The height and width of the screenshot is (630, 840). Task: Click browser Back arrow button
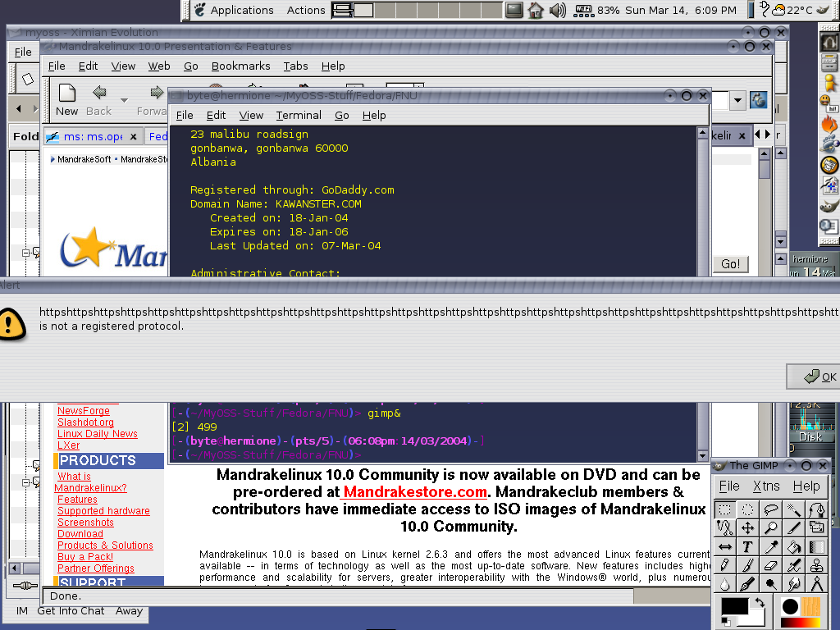[99, 99]
